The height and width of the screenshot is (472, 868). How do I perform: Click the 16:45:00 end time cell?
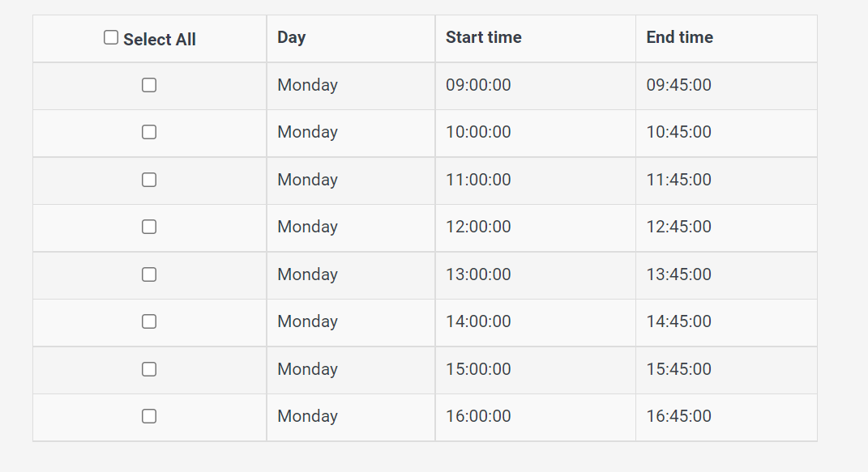678,416
